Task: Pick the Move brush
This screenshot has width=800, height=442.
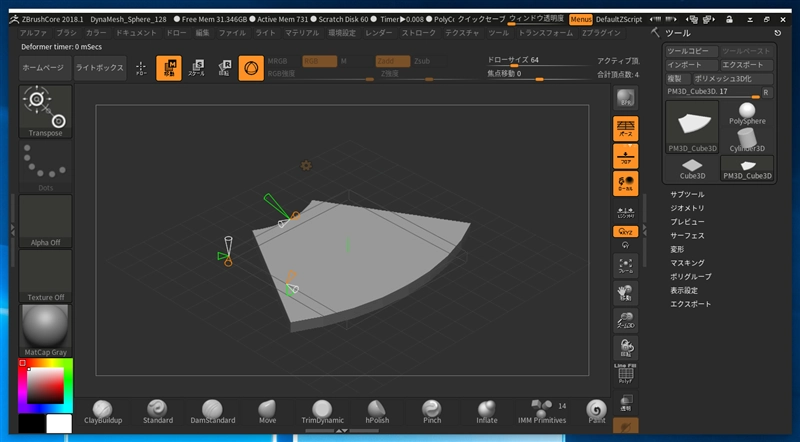Action: point(267,412)
